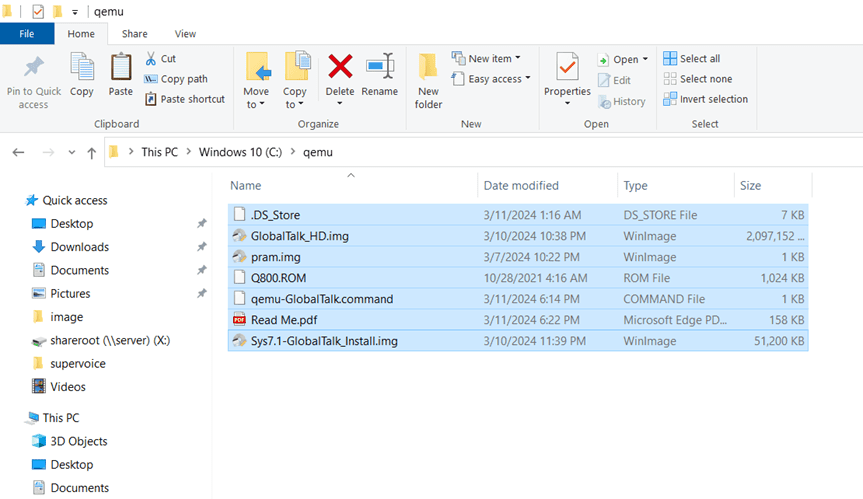Click the Copy ribbon icon
Screen dimensions: 863x499
pyautogui.click(x=81, y=67)
